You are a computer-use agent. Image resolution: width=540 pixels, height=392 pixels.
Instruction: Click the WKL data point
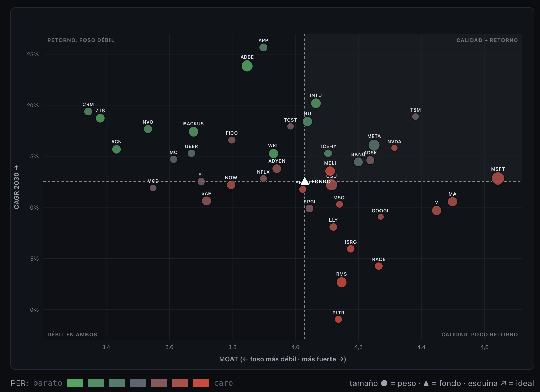[273, 153]
